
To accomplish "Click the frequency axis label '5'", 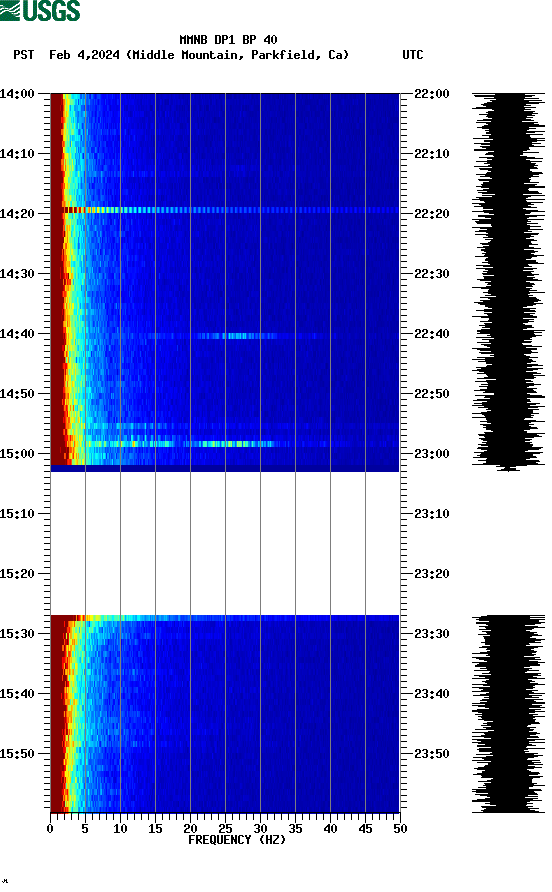I will click(x=85, y=829).
